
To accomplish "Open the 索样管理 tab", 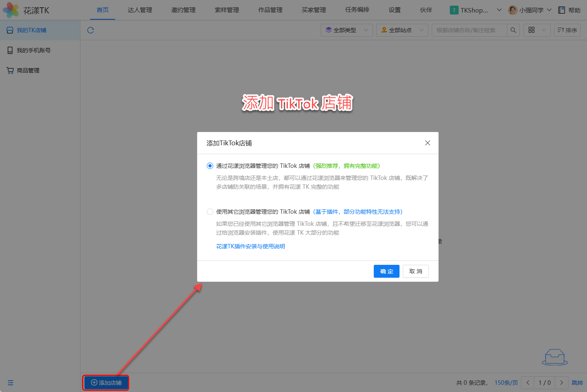I will click(x=227, y=10).
